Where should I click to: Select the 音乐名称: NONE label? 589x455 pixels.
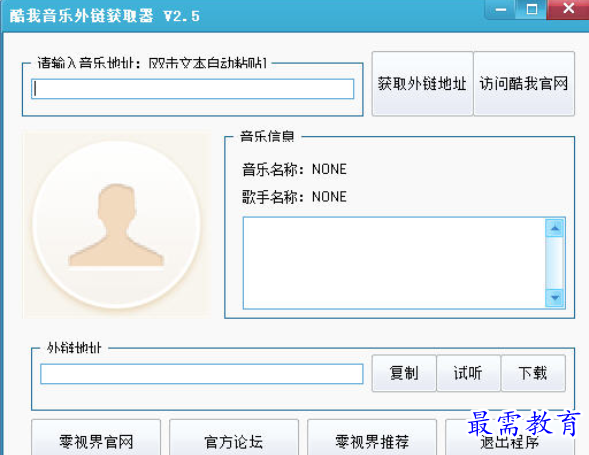(294, 169)
